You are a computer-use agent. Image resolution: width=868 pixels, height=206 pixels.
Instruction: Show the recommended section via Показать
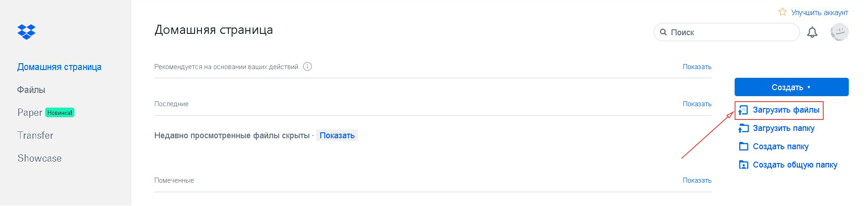(697, 67)
